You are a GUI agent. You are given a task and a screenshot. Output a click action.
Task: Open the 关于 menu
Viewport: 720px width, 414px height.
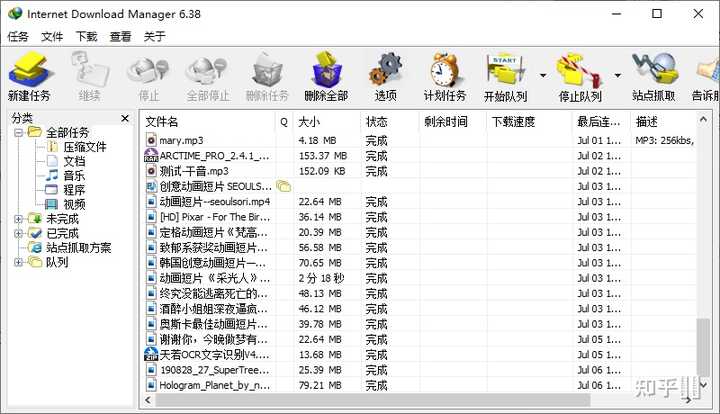(x=154, y=36)
